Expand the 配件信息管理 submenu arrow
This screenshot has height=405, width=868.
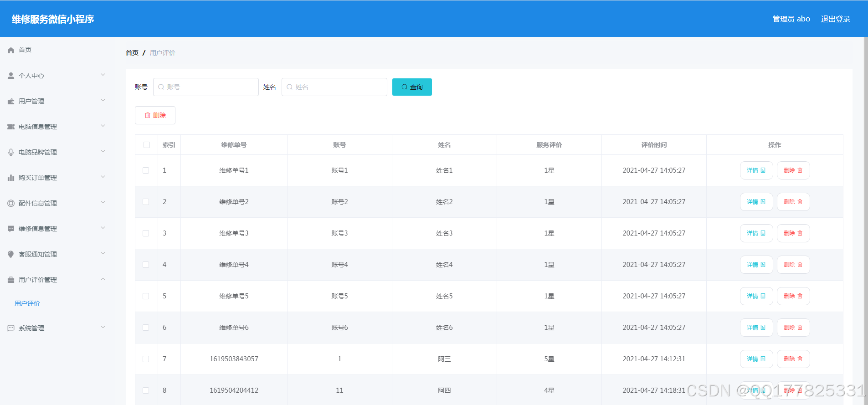(x=103, y=203)
